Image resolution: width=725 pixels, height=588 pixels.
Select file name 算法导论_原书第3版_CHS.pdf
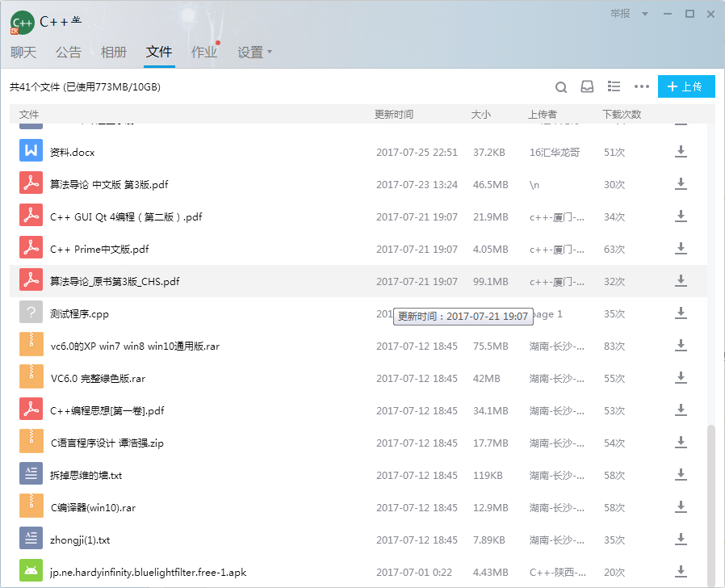[115, 281]
